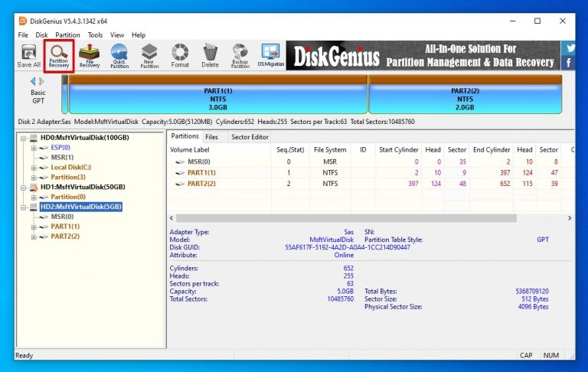The image size is (588, 372).
Task: Create a New Partition from toolbar
Action: 150,56
